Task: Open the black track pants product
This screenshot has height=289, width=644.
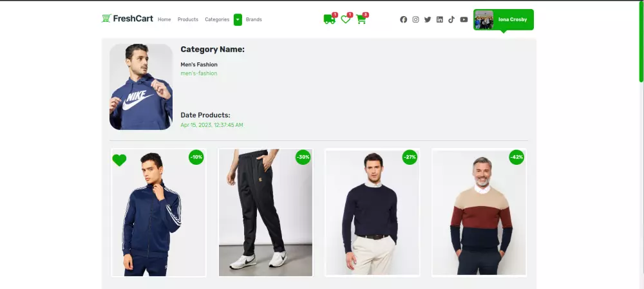Action: point(265,212)
